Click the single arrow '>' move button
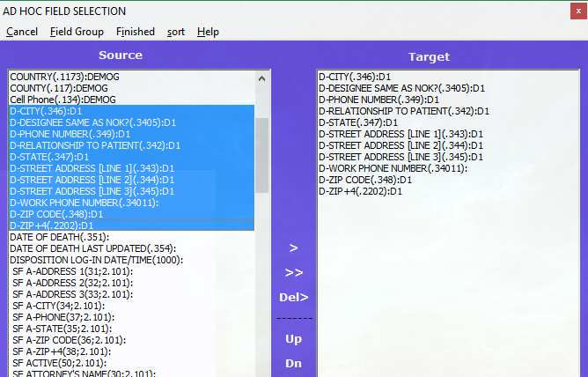This screenshot has width=588, height=377. 293,248
